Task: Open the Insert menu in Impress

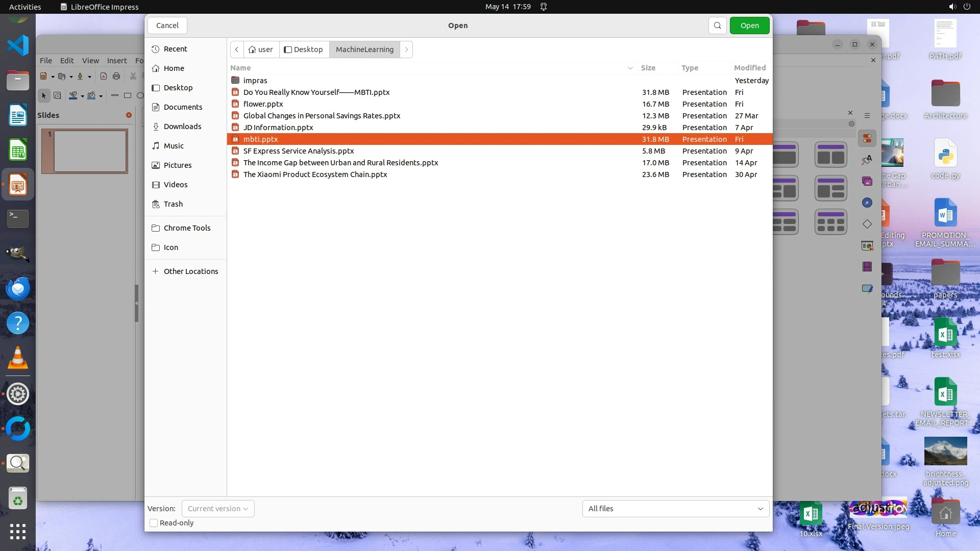Action: point(116,61)
